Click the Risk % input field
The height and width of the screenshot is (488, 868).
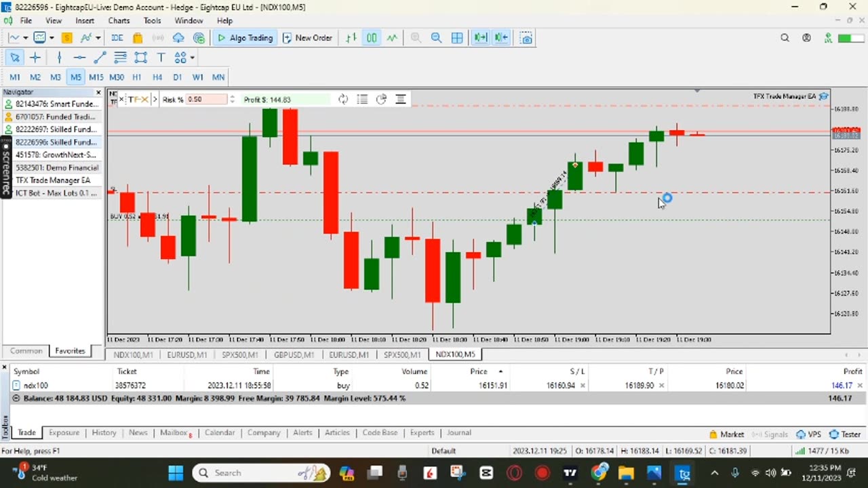(x=206, y=100)
